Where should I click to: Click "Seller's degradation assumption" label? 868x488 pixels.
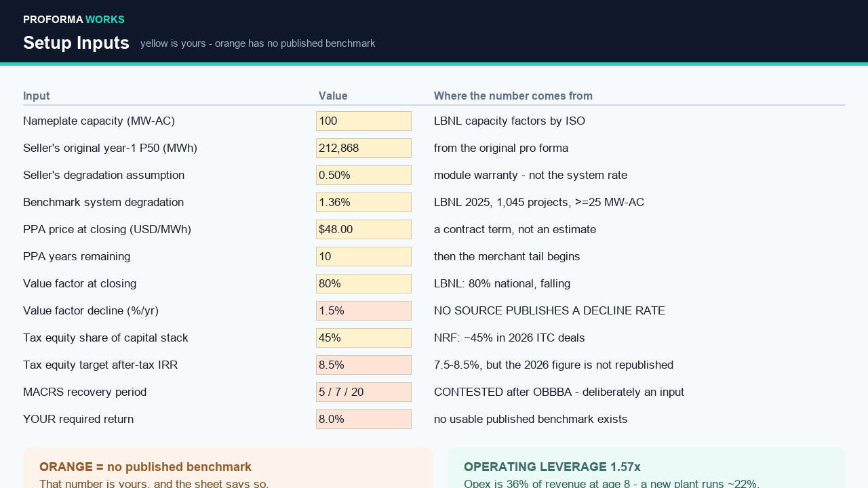(x=104, y=175)
